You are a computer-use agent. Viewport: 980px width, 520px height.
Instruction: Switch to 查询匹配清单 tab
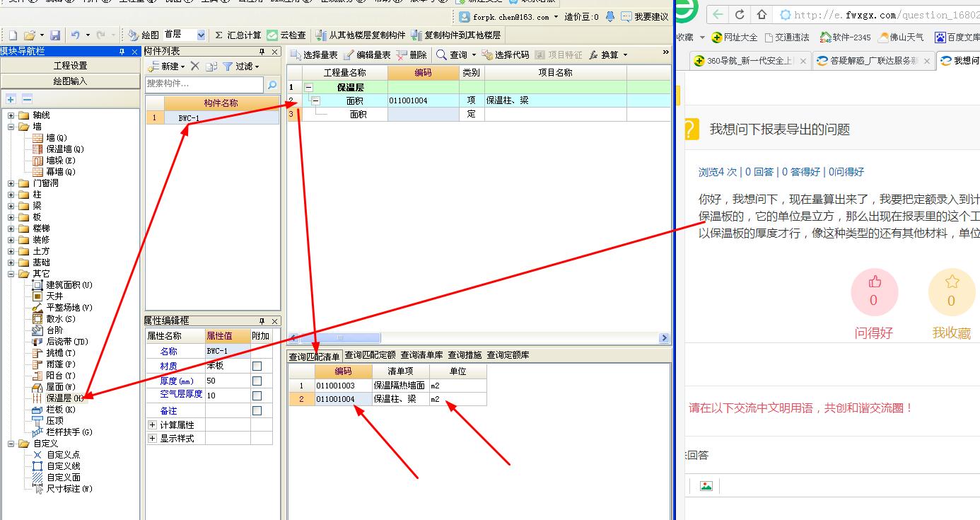coord(315,356)
